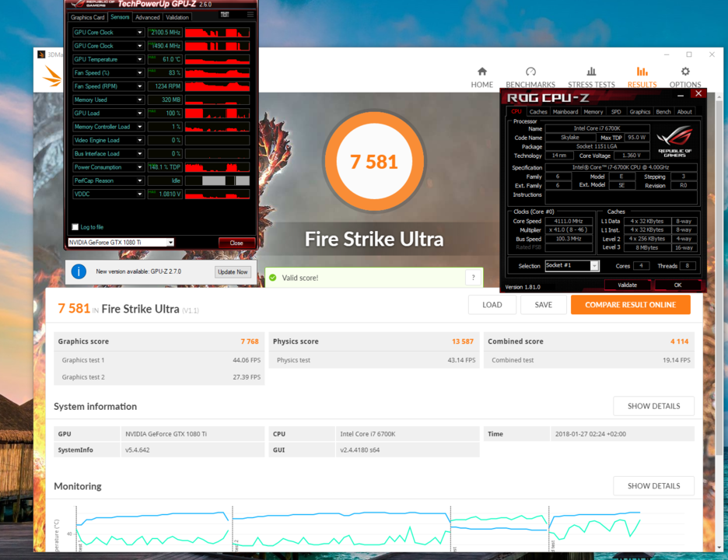Viewport: 728px width, 560px height.
Task: Click the red Close button in GPU-Z
Action: click(x=236, y=243)
